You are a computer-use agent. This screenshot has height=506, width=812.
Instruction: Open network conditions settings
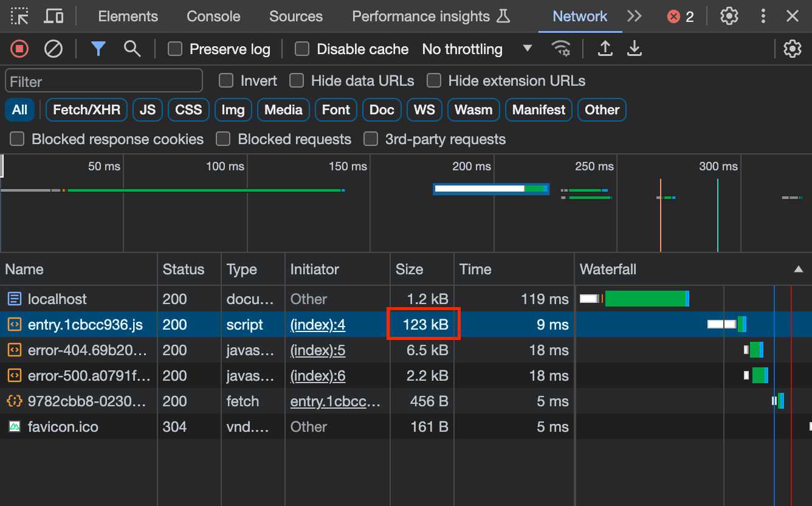point(560,49)
